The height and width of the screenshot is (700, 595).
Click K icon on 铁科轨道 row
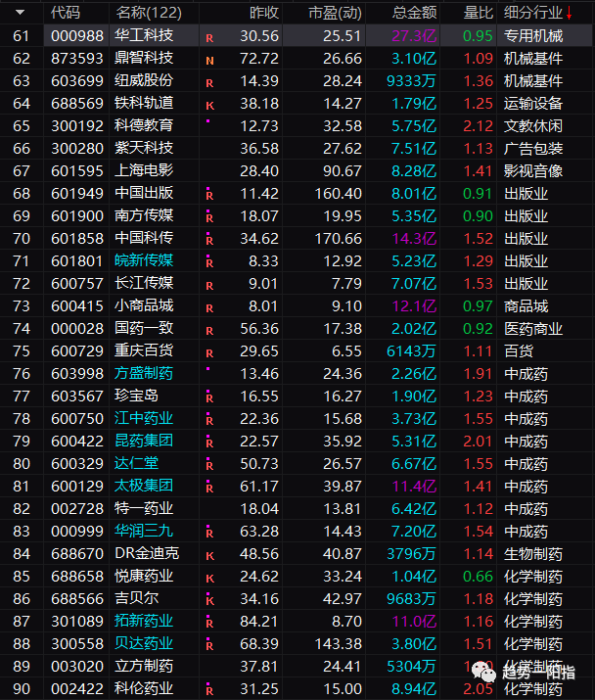(209, 107)
